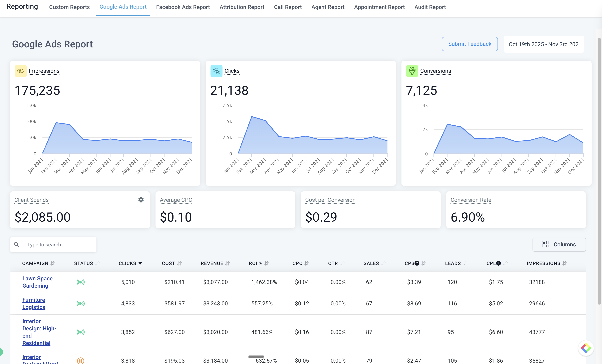Toggle status for Lawn Space Gardening campaign
Viewport: 602px width, 364px height.
click(x=81, y=282)
